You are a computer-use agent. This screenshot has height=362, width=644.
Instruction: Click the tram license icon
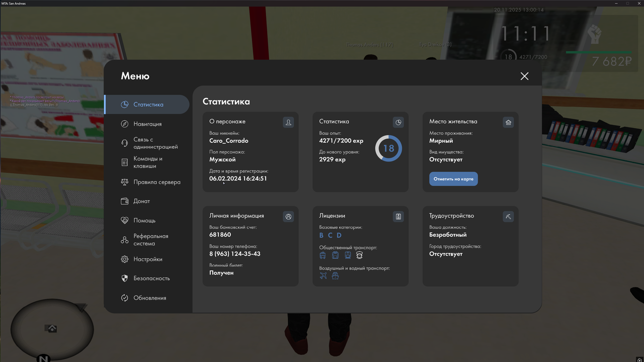pyautogui.click(x=335, y=255)
